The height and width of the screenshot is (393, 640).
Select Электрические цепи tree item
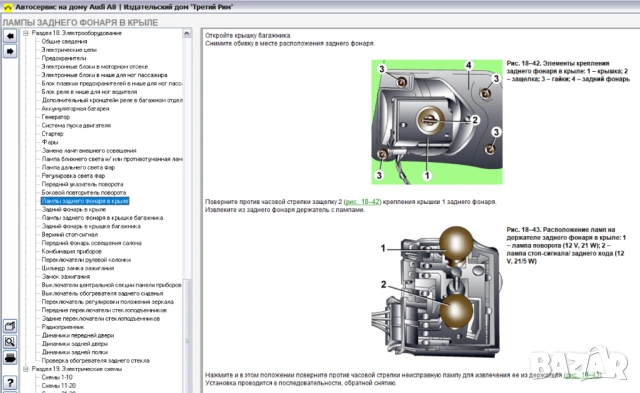coord(69,50)
